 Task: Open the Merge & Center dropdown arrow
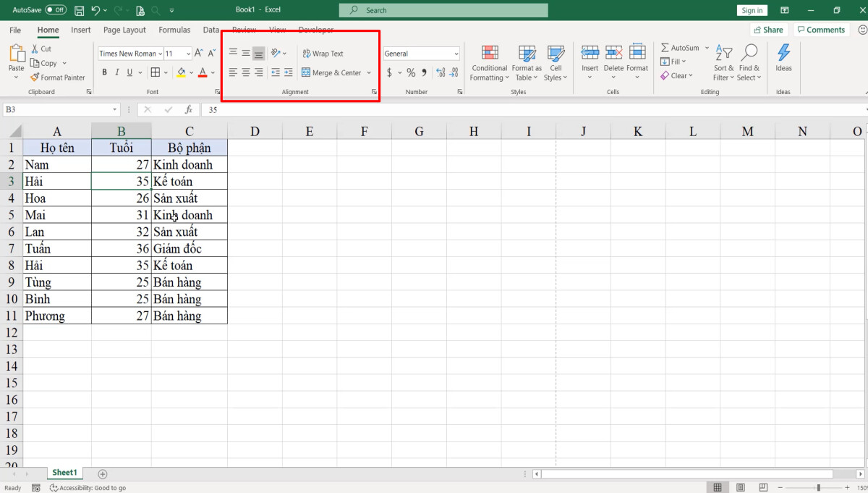tap(369, 72)
